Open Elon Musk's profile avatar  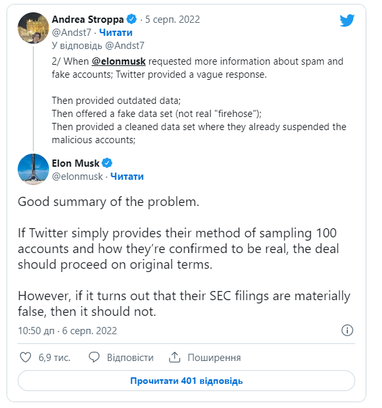click(x=33, y=169)
